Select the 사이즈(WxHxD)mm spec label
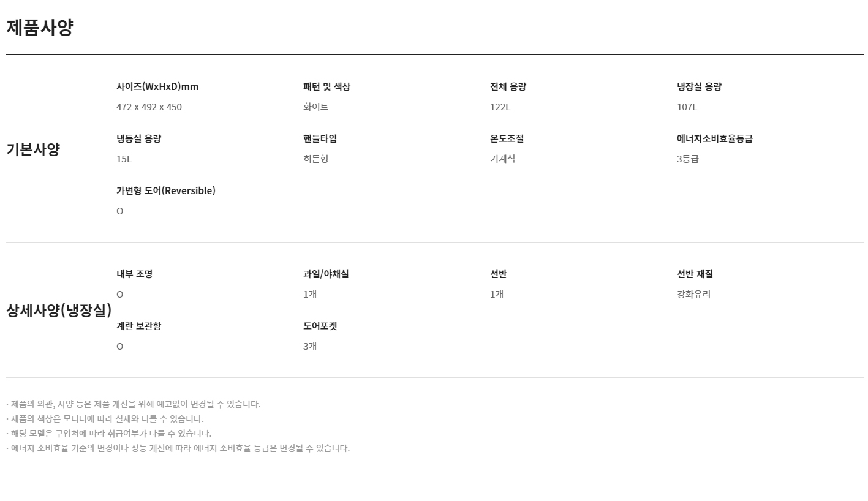Screen dimensions: 868x501 157,87
